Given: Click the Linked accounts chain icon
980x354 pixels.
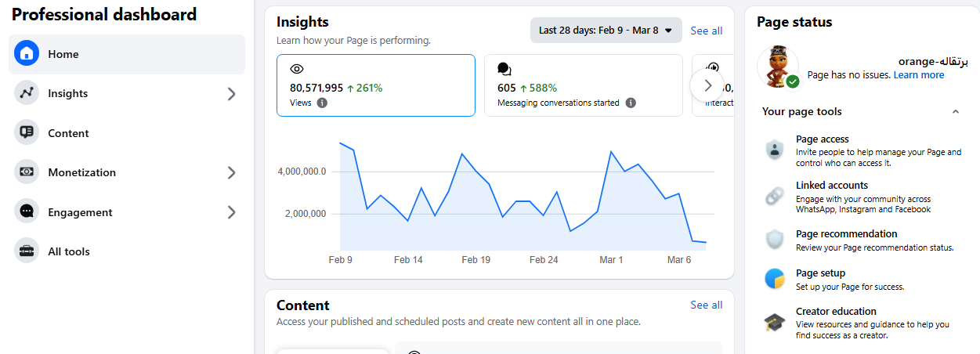Looking at the screenshot, I should [775, 197].
